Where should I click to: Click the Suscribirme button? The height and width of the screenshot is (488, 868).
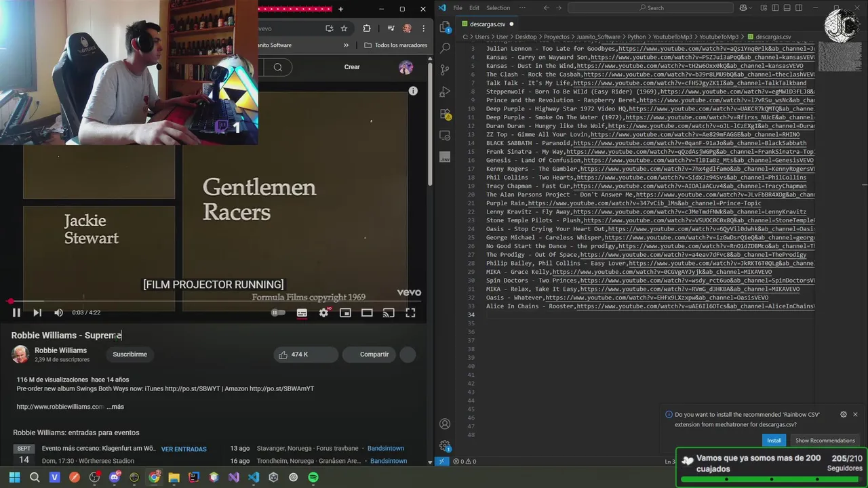coord(130,354)
